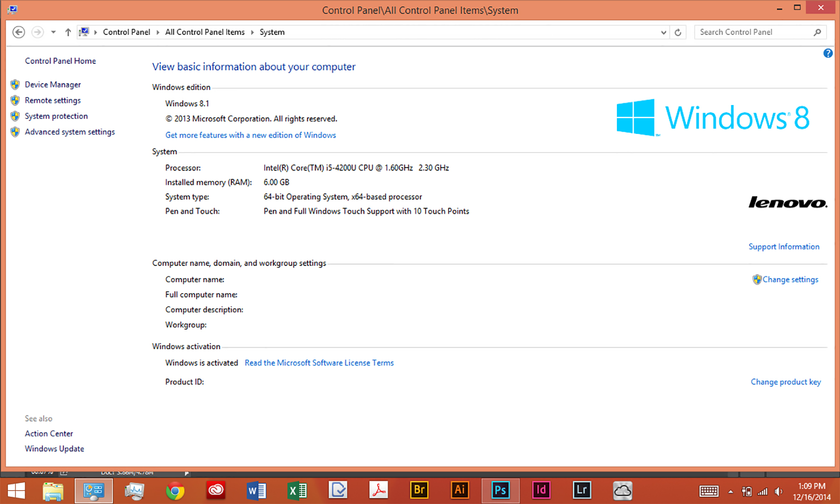Click the battery power tray icon

[x=747, y=491]
